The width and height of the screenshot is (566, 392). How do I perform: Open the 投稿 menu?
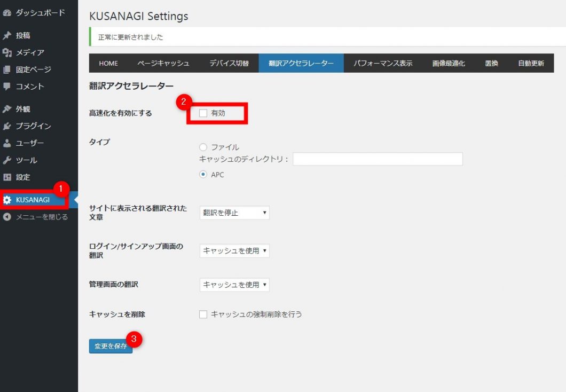pyautogui.click(x=39, y=35)
